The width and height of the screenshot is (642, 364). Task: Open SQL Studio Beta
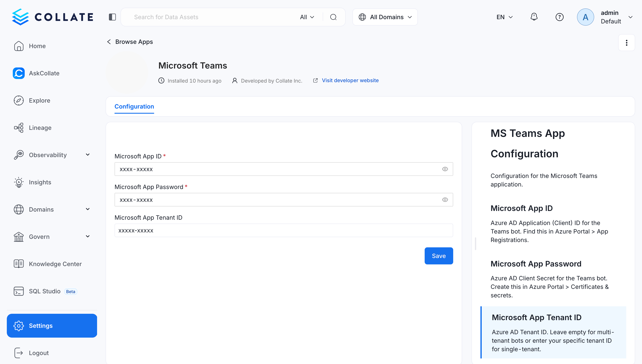tap(52, 291)
